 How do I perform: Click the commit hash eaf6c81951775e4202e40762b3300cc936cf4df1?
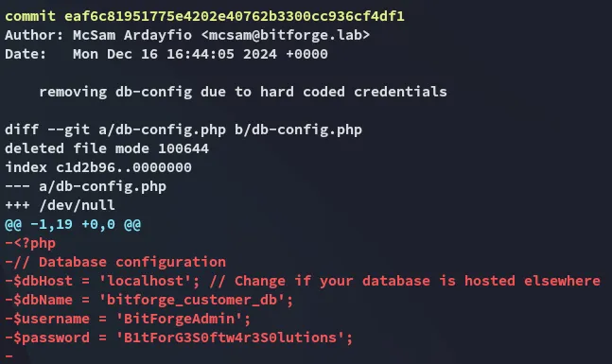click(235, 16)
